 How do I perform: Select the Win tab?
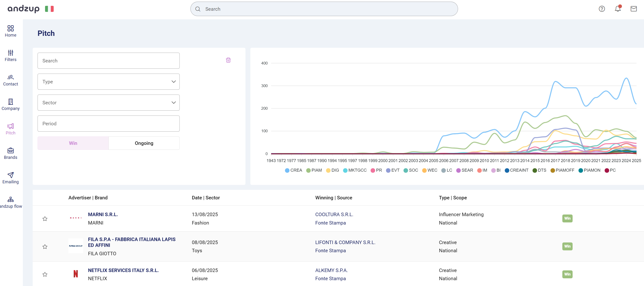73,143
